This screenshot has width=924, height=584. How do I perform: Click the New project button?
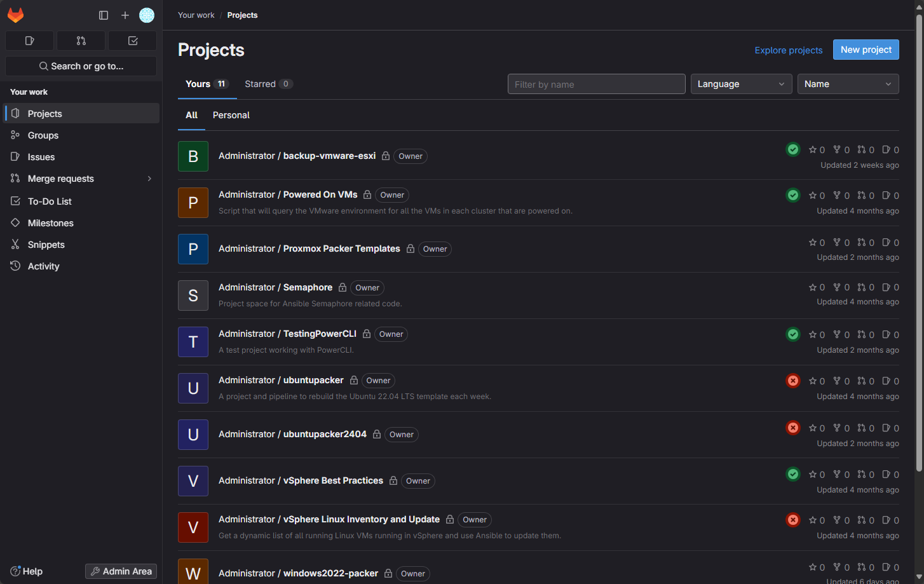[x=866, y=50]
